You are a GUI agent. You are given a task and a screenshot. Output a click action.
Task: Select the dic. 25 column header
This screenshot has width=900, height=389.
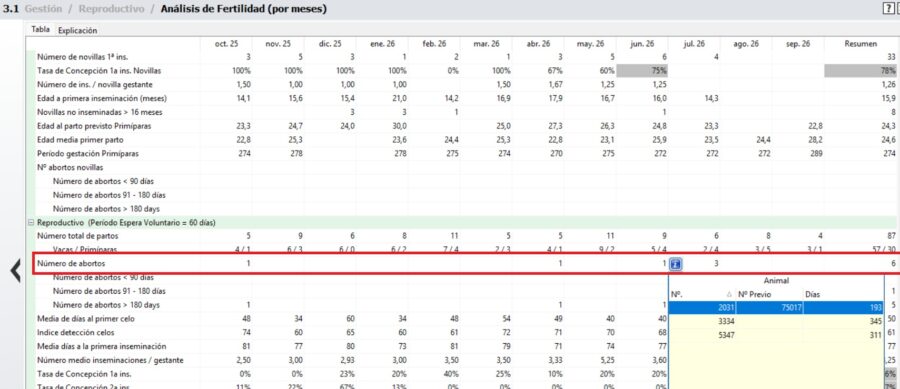click(x=329, y=44)
